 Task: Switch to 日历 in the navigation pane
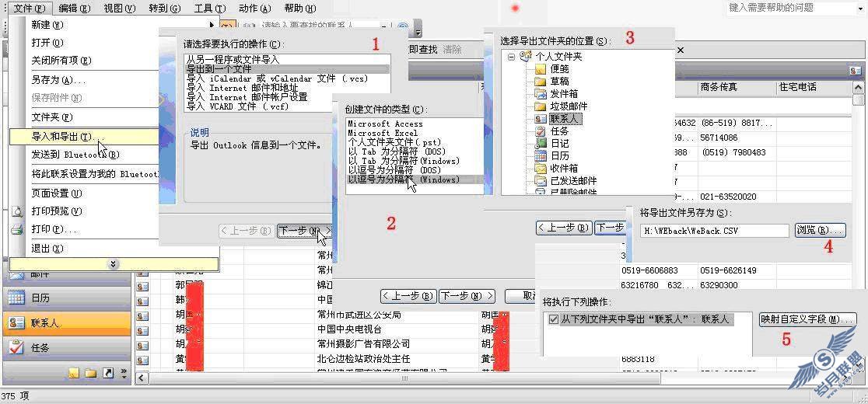coord(67,298)
